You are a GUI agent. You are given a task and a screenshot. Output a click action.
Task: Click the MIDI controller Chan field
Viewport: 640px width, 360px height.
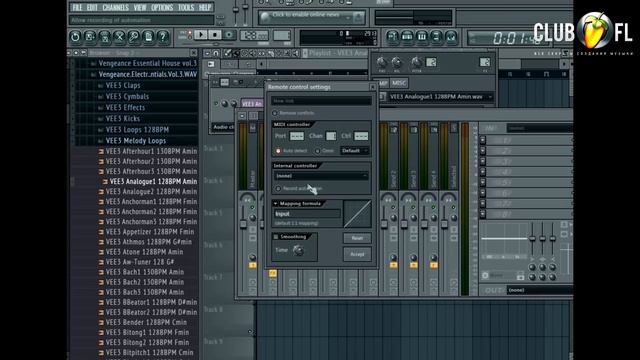(331, 136)
